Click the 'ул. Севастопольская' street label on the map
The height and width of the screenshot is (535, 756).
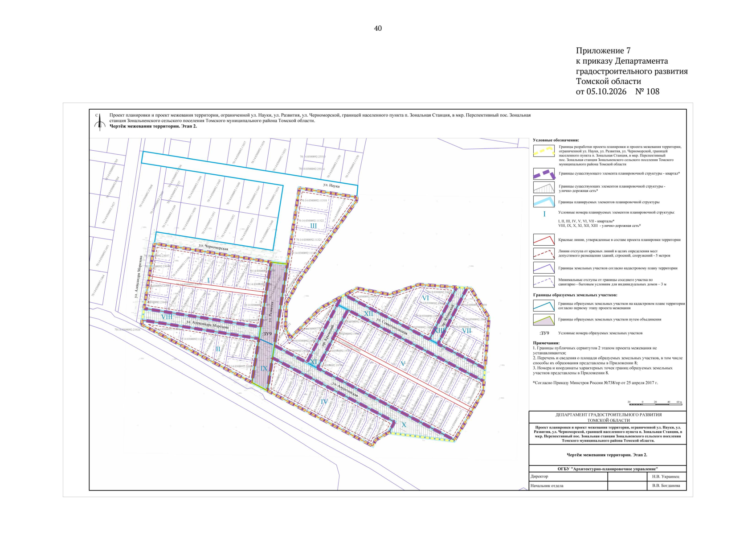(x=392, y=327)
